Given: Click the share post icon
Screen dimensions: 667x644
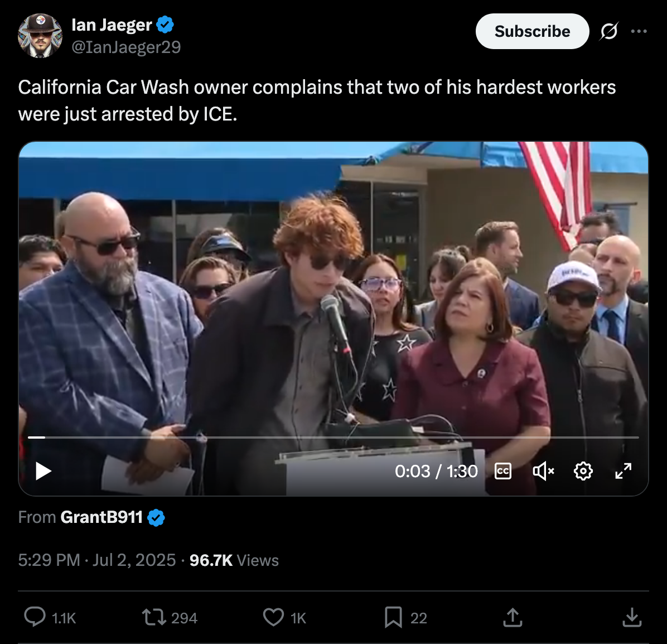Looking at the screenshot, I should click(513, 617).
